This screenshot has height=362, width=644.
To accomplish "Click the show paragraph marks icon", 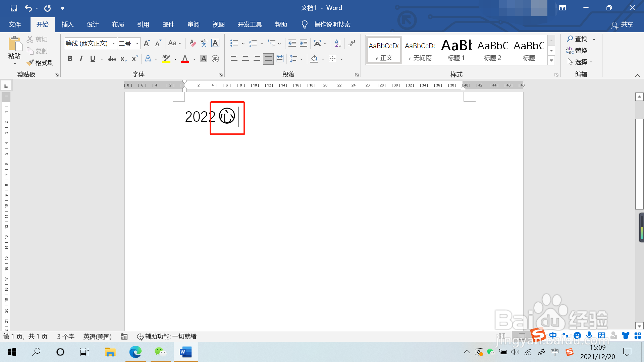I will click(352, 43).
